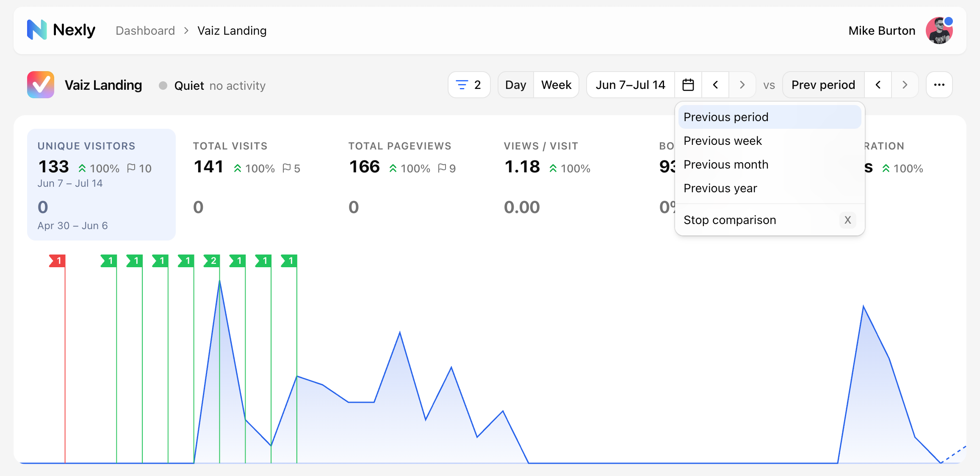This screenshot has height=476, width=980.
Task: Click the X next to Stop comparison
Action: coord(847,220)
